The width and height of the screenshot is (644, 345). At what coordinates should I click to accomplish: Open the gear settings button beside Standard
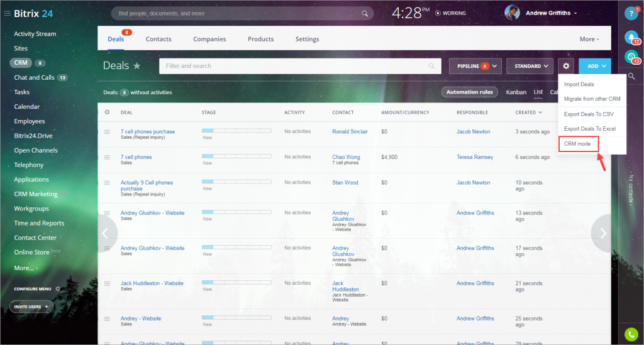[566, 66]
